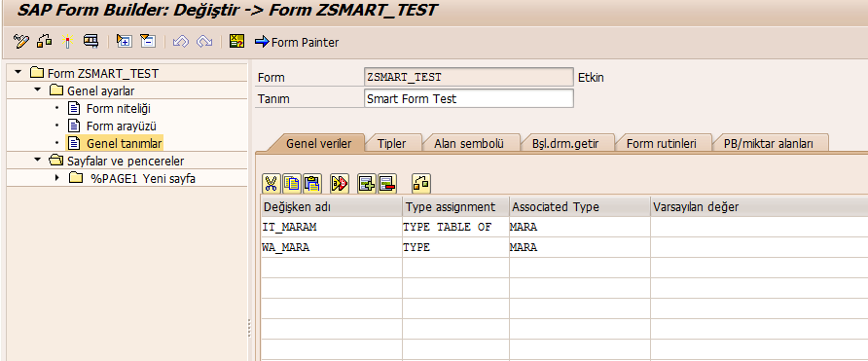Switch to the Tipler tab
This screenshot has height=361, width=868.
click(x=391, y=143)
